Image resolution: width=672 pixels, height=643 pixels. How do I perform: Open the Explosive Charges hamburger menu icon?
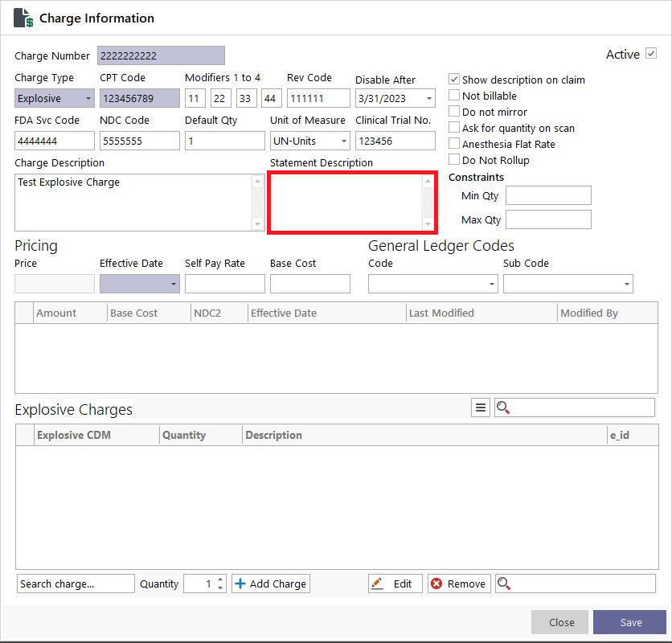click(481, 408)
